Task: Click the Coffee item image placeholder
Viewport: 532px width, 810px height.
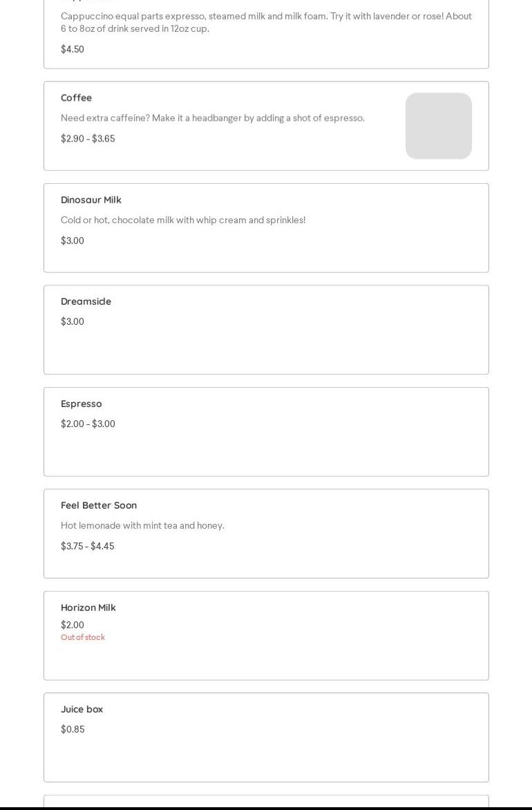Action: [x=438, y=126]
